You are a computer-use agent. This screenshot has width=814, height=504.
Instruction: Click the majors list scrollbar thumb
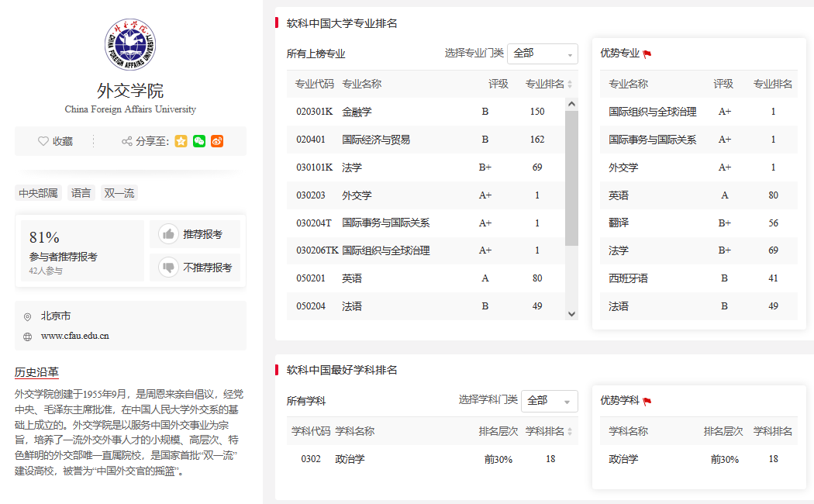point(571,178)
